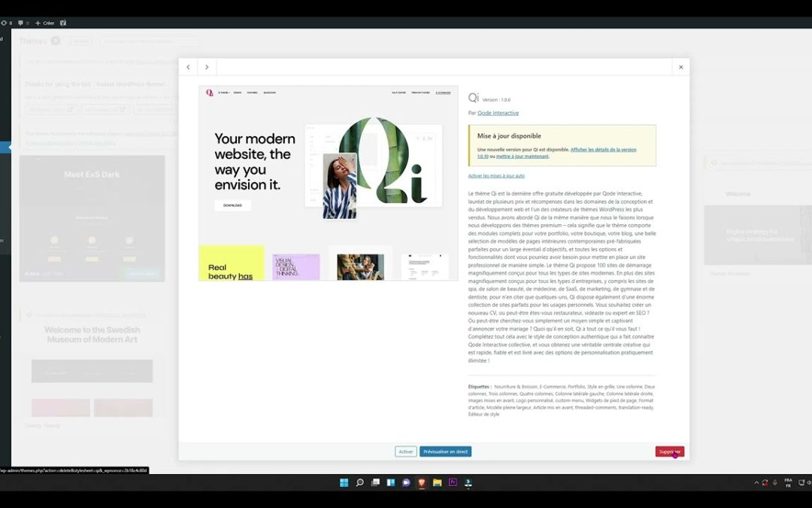Open File Explorer from the taskbar
The height and width of the screenshot is (508, 812).
(437, 482)
